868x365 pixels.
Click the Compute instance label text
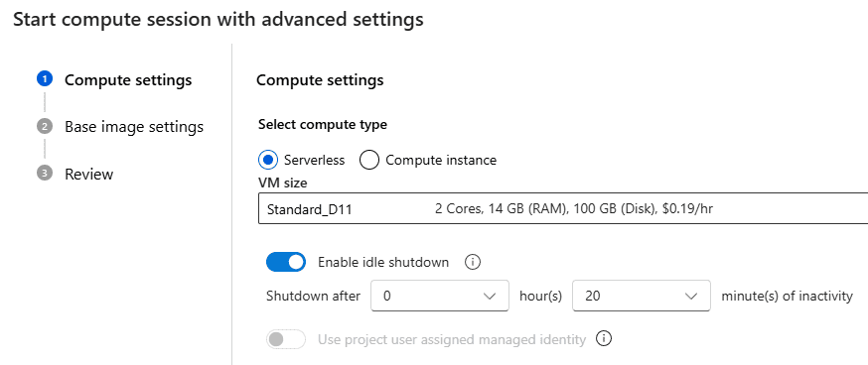(x=441, y=161)
